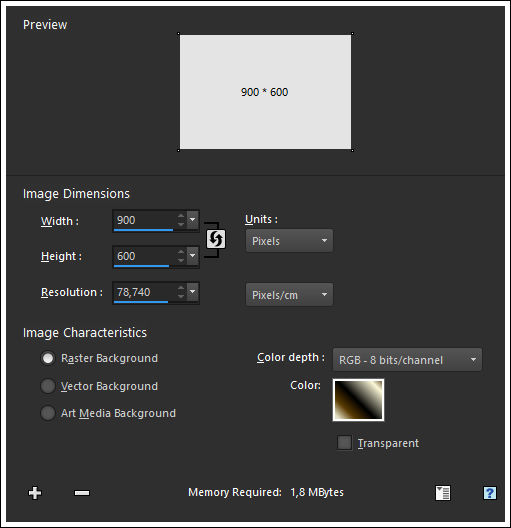Select the Vector Background option
Viewport: 511px width, 528px height.
point(48,386)
